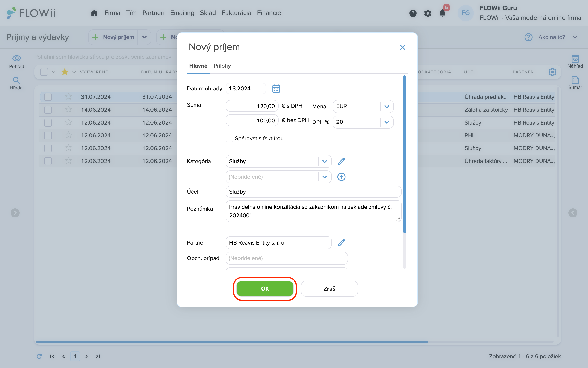Image resolution: width=588 pixels, height=368 pixels.
Task: Refresh the records list
Action: pyautogui.click(x=39, y=356)
